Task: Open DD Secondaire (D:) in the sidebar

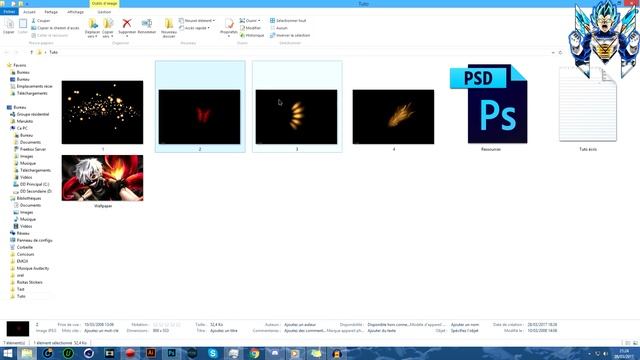Action: [x=32, y=191]
